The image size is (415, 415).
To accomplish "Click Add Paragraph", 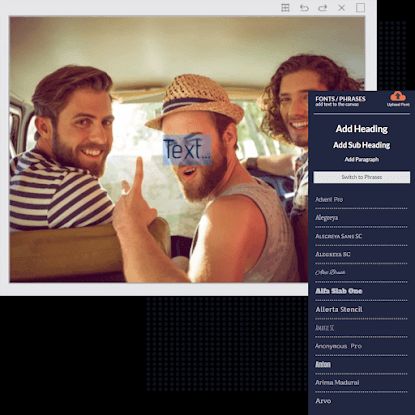I will tap(362, 159).
